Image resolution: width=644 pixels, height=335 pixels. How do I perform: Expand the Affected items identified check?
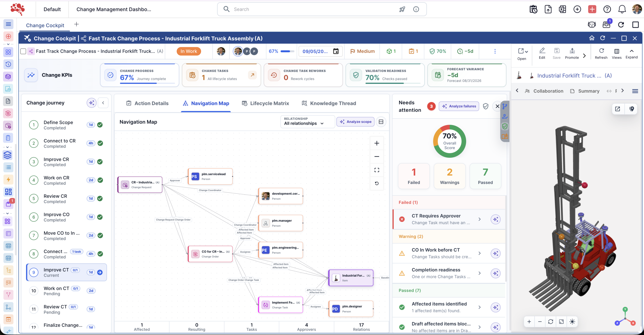point(479,307)
